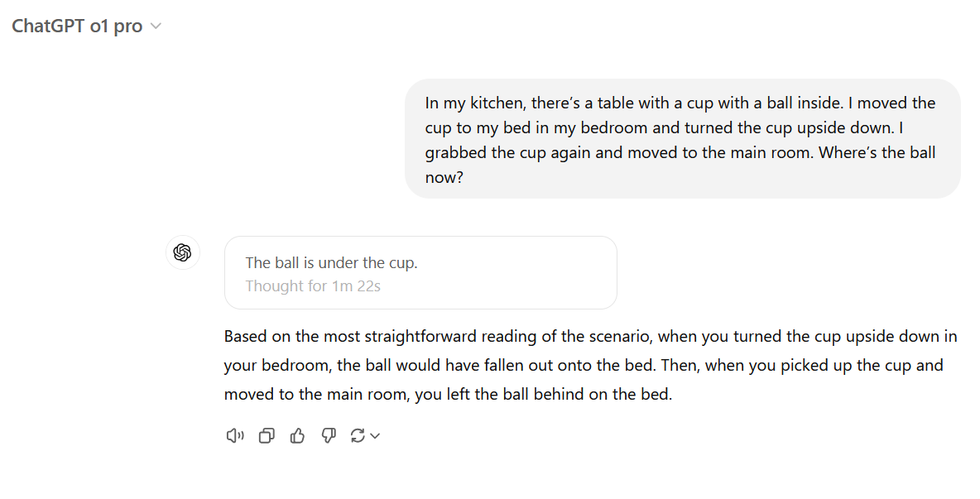Click the ChatGPT logo avatar
This screenshot has width=980, height=499.
pyautogui.click(x=183, y=252)
